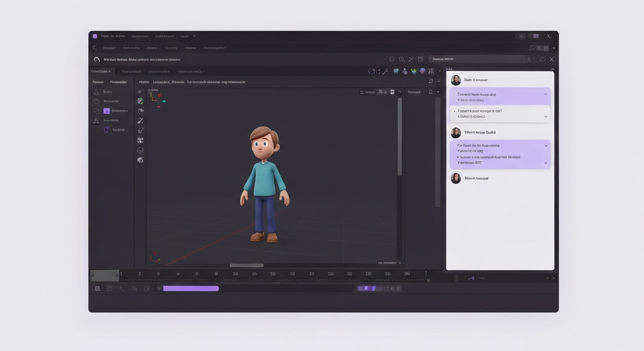Toggle the purple square icon in left panel
The height and width of the screenshot is (351, 644).
click(107, 111)
